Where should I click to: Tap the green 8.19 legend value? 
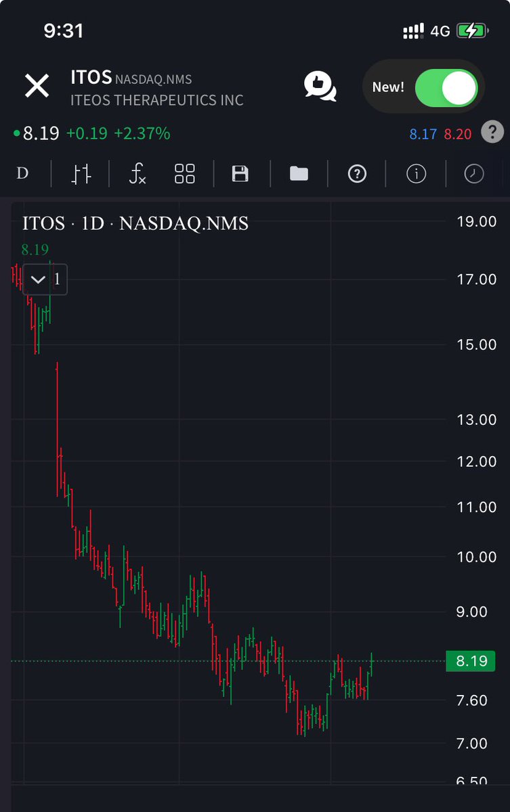[35, 250]
